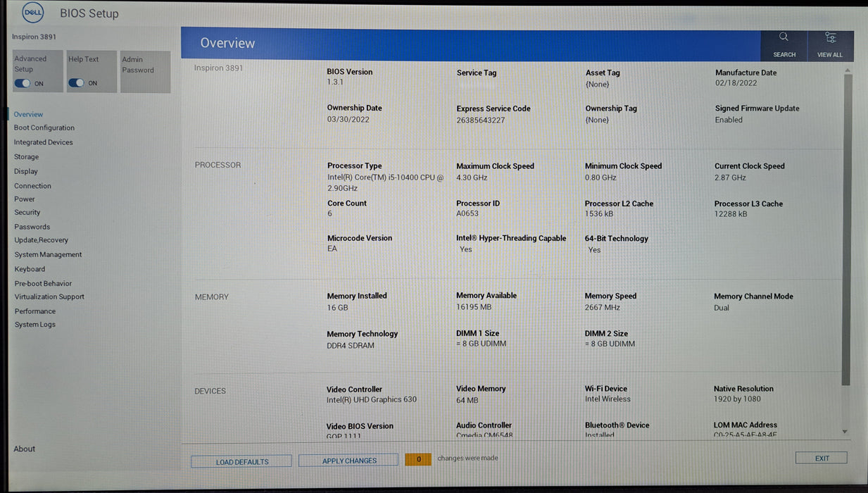Click Microcode Version EA
Viewport: 868px width, 493px height.
coord(332,249)
